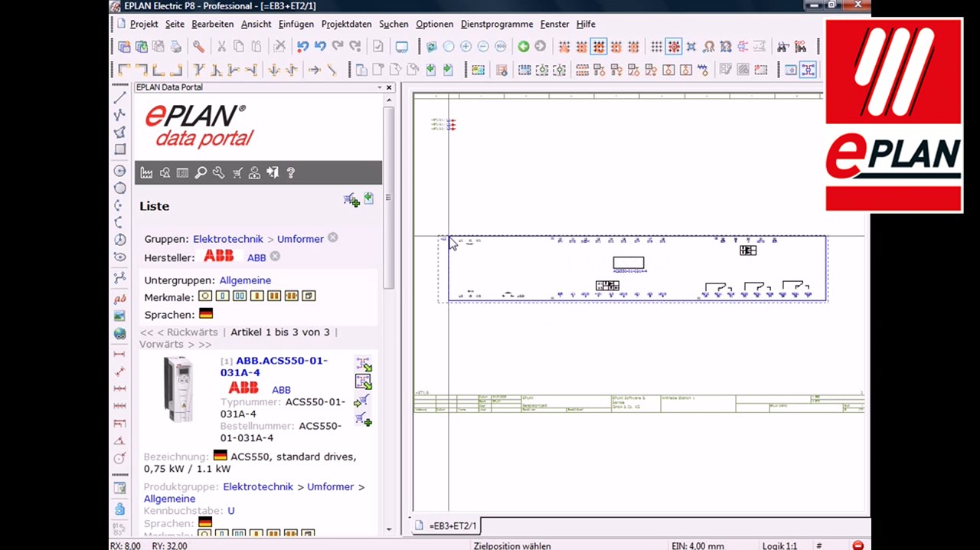Click the add-all-to-cart icon beside Liste
980x550 pixels.
tap(351, 200)
